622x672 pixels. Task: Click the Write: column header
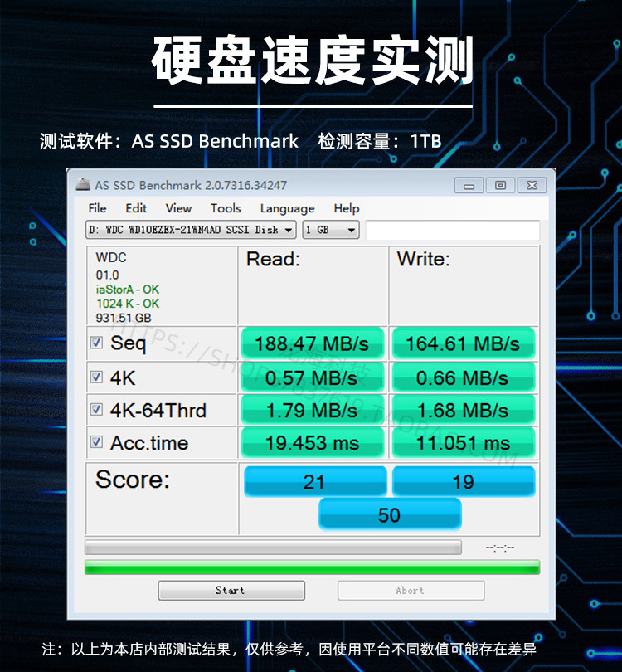click(423, 260)
